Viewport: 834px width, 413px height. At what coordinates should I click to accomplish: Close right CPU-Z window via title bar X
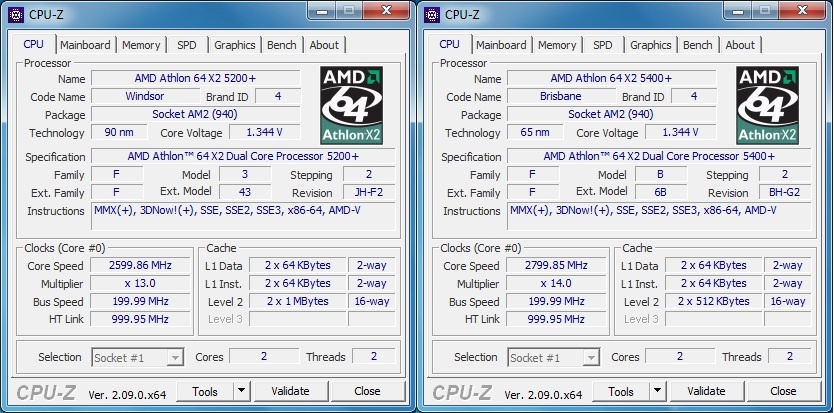[x=803, y=10]
